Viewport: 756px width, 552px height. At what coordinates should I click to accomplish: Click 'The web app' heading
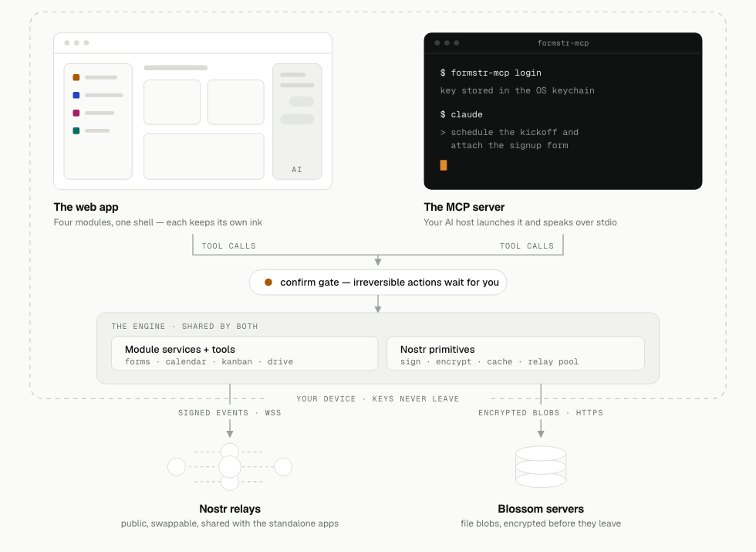86,207
